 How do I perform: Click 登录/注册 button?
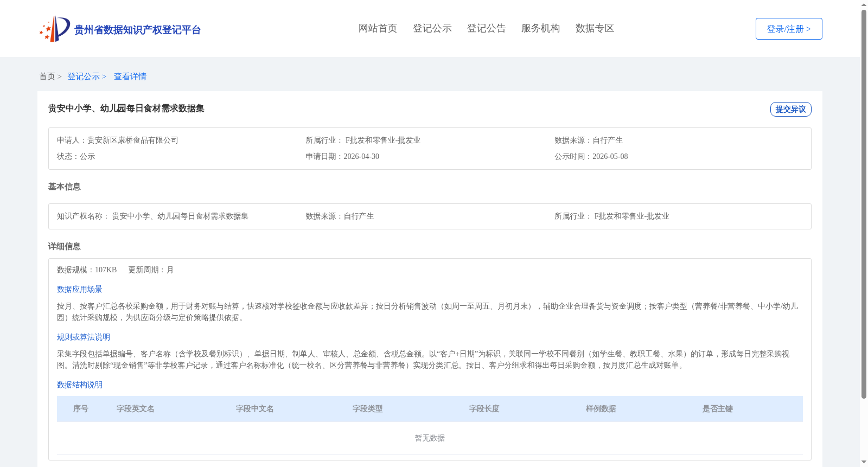789,29
